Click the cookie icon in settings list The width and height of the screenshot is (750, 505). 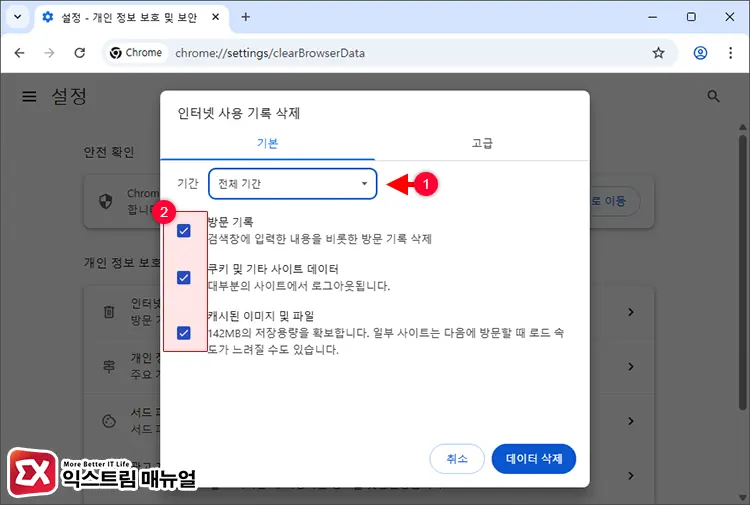109,421
